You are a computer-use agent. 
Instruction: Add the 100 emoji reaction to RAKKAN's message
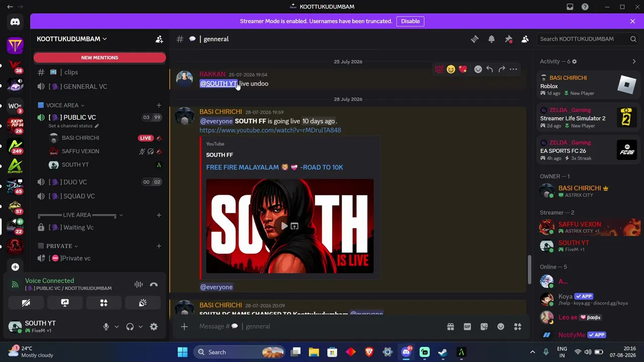coord(439,69)
